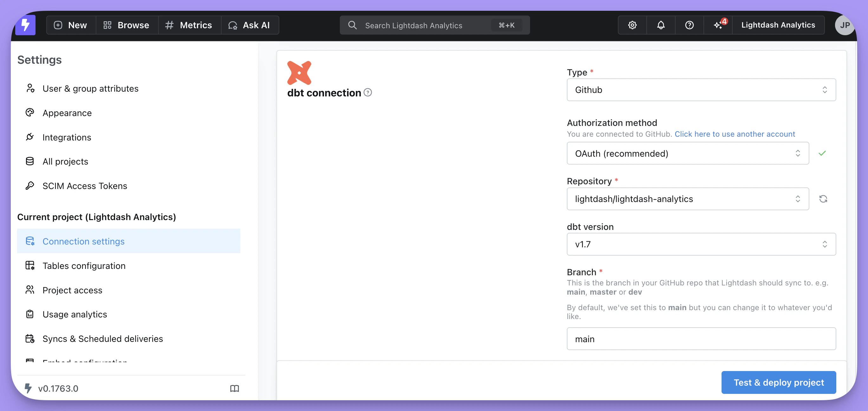Open the notifications bell
The width and height of the screenshot is (868, 411).
point(660,25)
